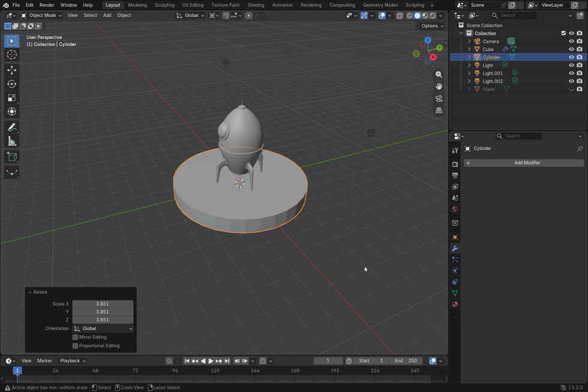Click the Add Modifier button

coord(524,162)
